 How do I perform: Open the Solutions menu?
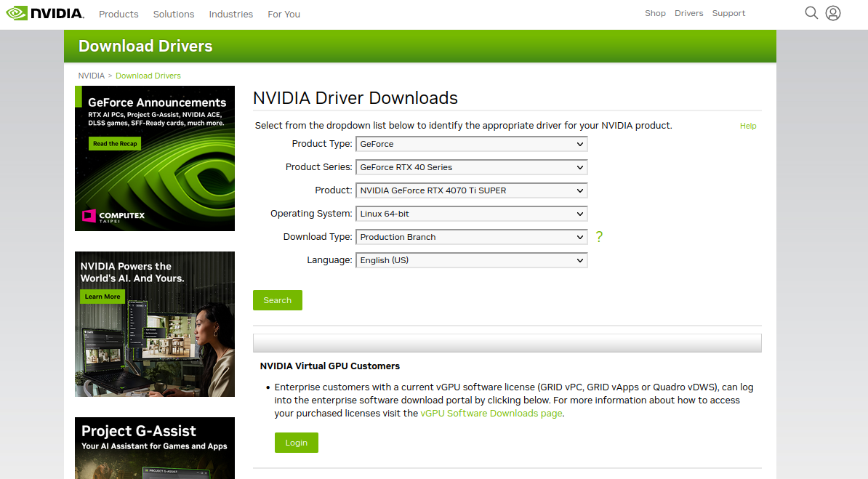coord(174,14)
